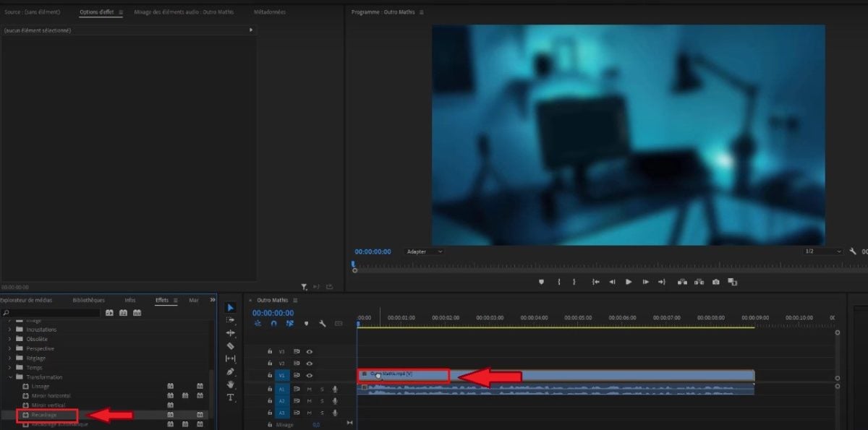Switch to the Bibliothèques tab

click(88, 300)
